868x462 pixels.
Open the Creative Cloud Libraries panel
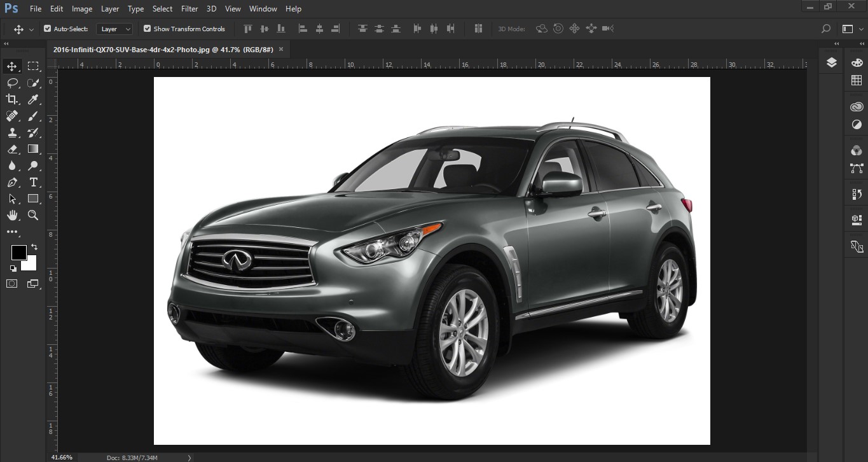pyautogui.click(x=857, y=106)
